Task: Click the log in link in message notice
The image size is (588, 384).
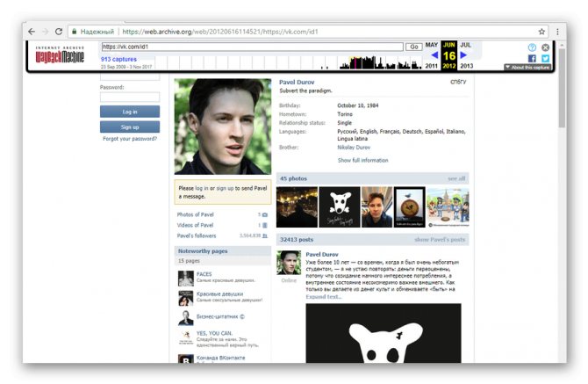Action: click(201, 188)
